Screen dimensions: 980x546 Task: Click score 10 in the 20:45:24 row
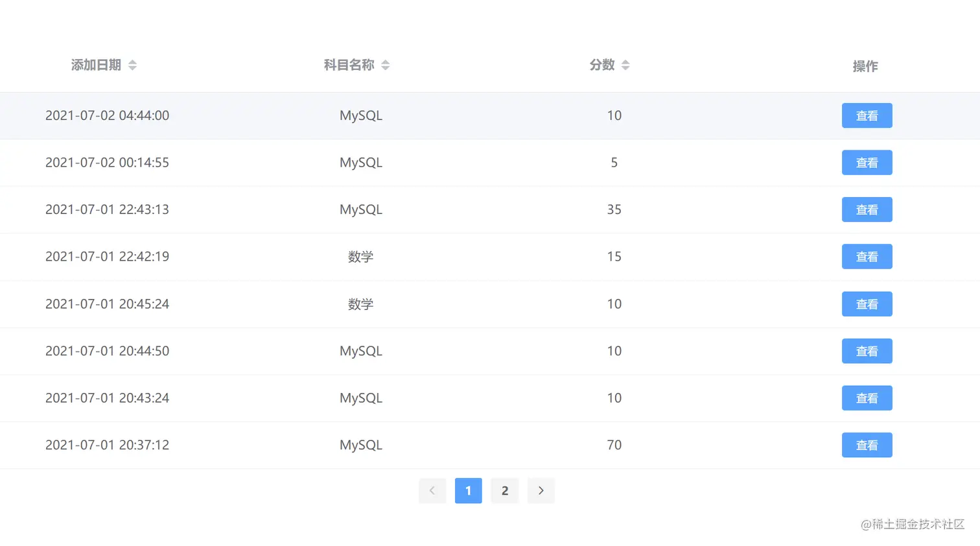[614, 304]
